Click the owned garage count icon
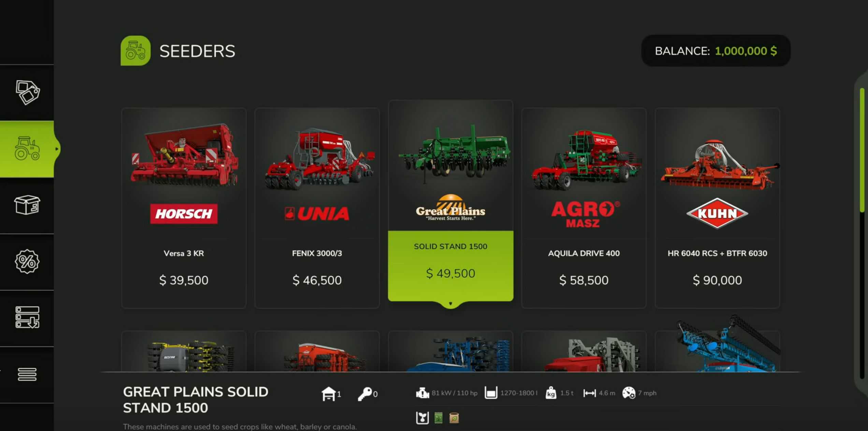The image size is (868, 431). [x=329, y=394]
